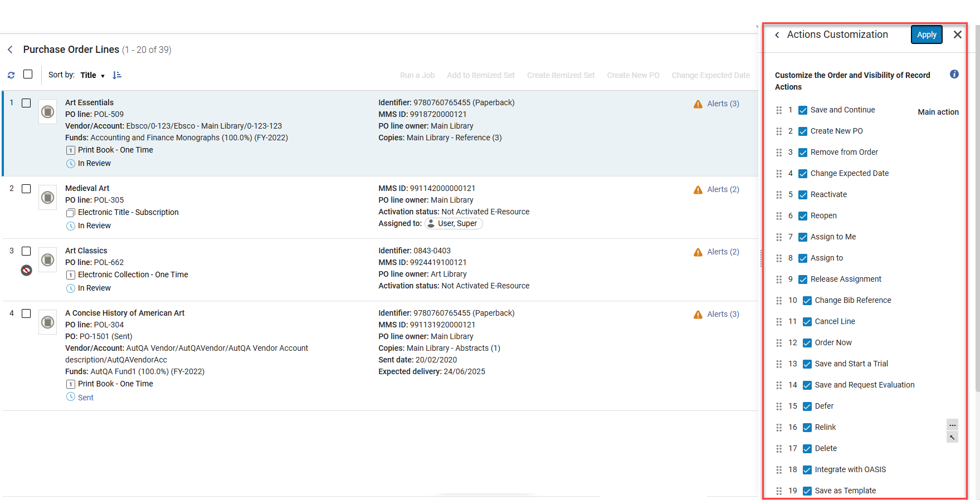Uncheck Change Bib Reference action
The height and width of the screenshot is (500, 980).
point(807,301)
